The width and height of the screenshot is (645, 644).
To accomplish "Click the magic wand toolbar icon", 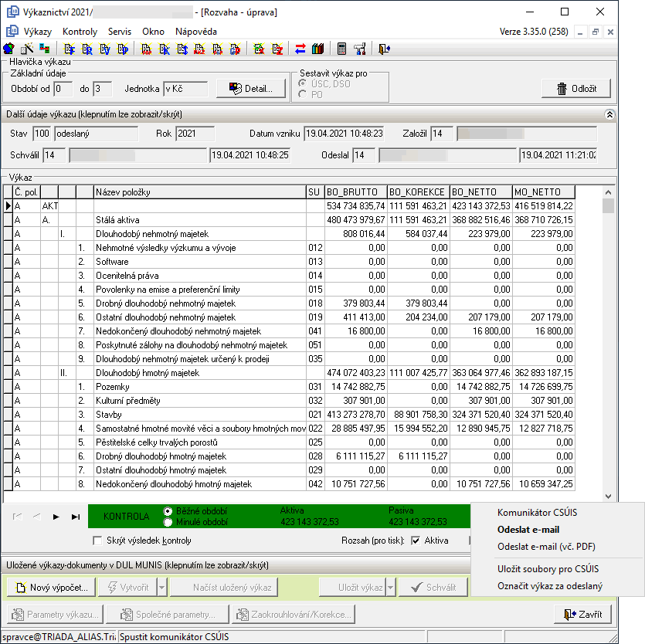I will (x=27, y=49).
